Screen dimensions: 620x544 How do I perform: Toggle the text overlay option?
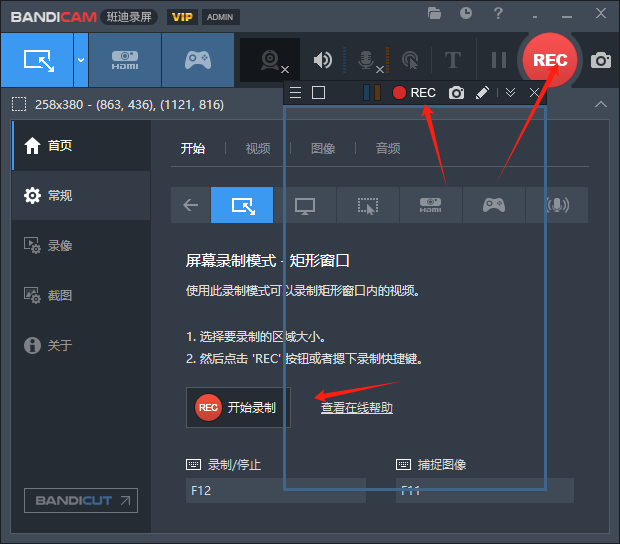pos(453,60)
